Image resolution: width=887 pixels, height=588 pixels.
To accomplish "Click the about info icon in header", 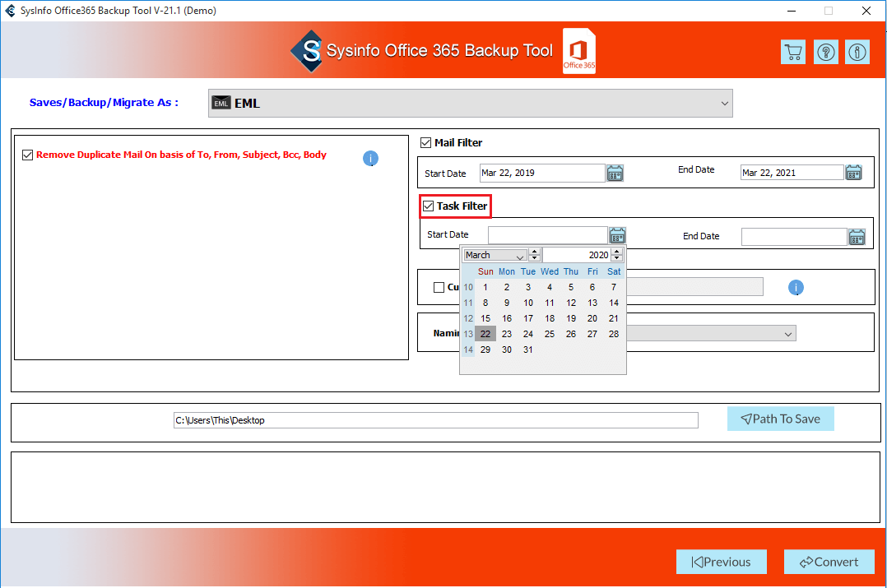I will pos(857,52).
